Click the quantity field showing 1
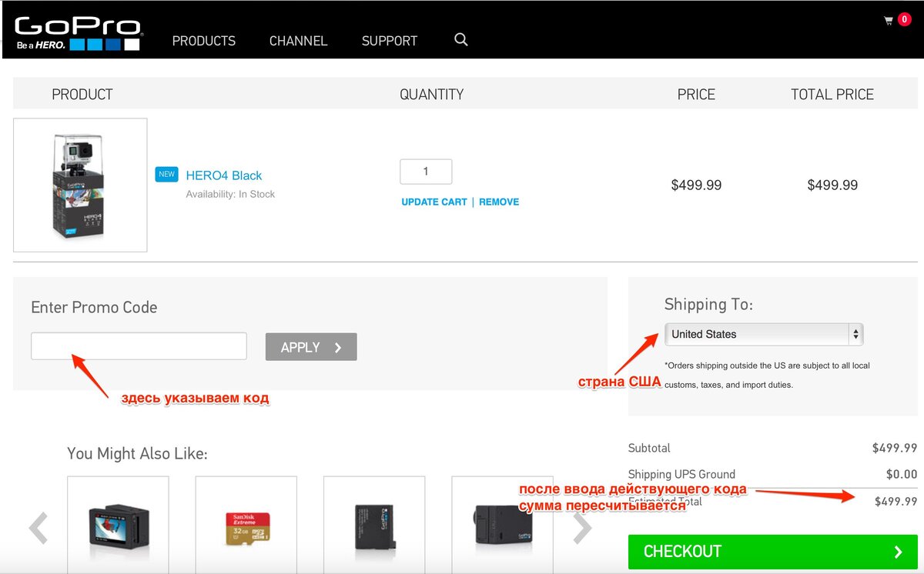 [x=426, y=172]
